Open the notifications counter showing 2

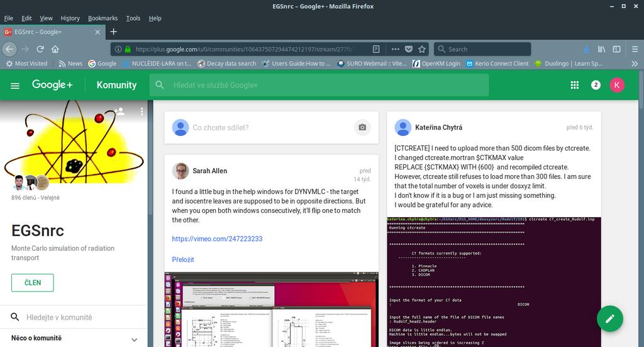[596, 85]
